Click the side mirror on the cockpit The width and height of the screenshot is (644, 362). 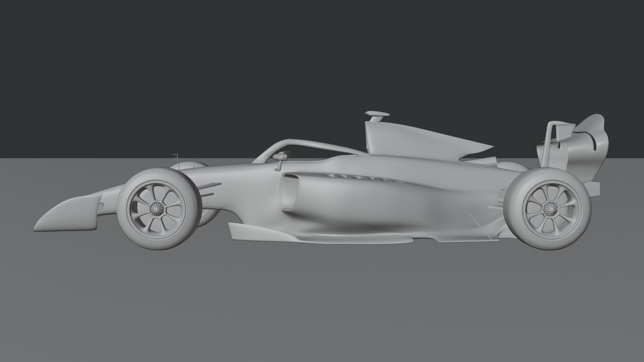click(281, 156)
